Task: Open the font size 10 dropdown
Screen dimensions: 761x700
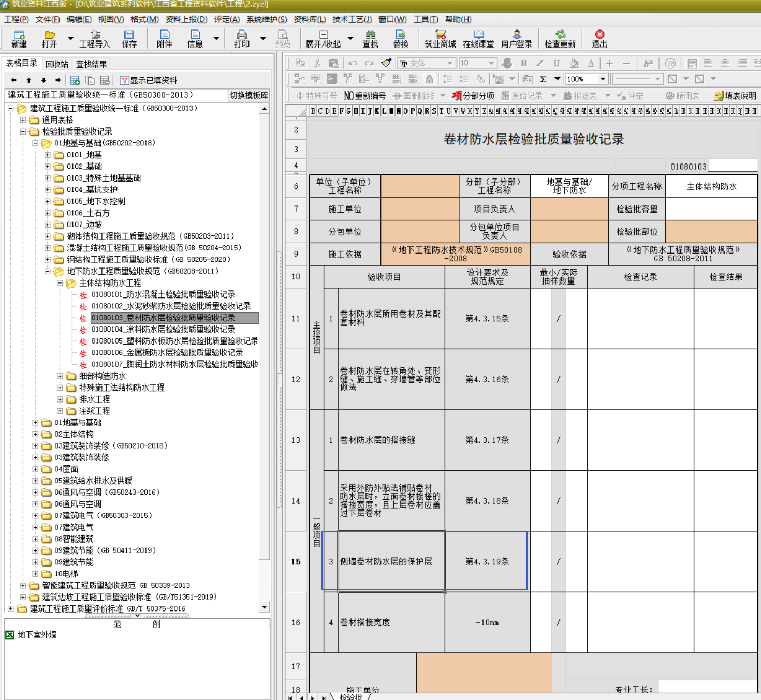Action: (491, 63)
